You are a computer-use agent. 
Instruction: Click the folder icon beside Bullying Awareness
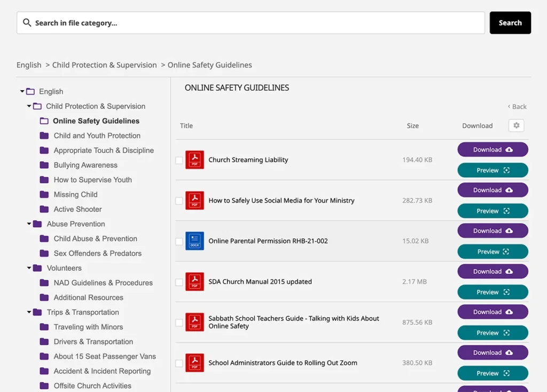(x=44, y=165)
